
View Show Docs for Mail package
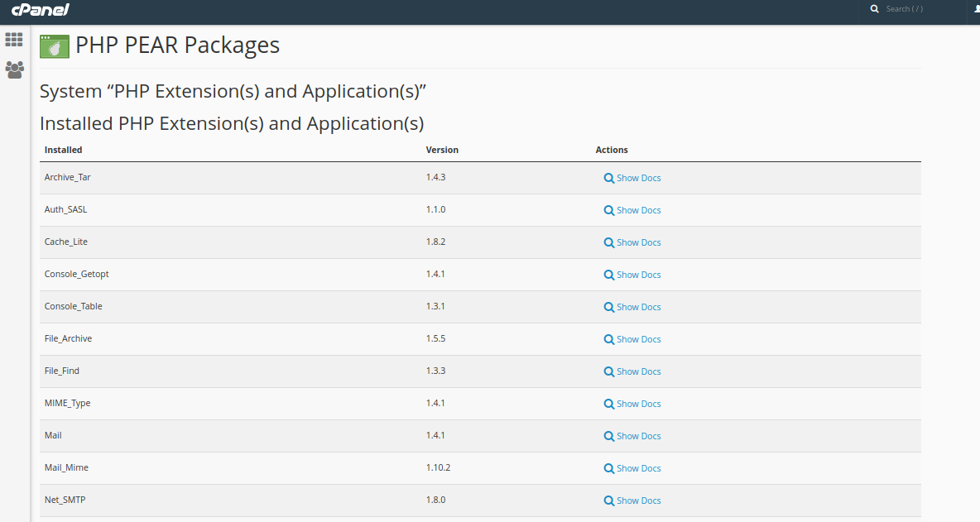click(638, 436)
